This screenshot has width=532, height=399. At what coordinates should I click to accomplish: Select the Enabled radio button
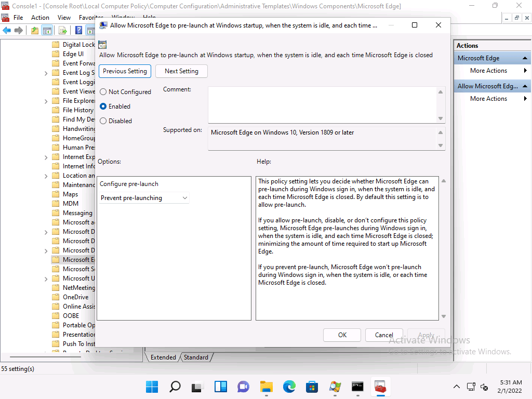[103, 107]
